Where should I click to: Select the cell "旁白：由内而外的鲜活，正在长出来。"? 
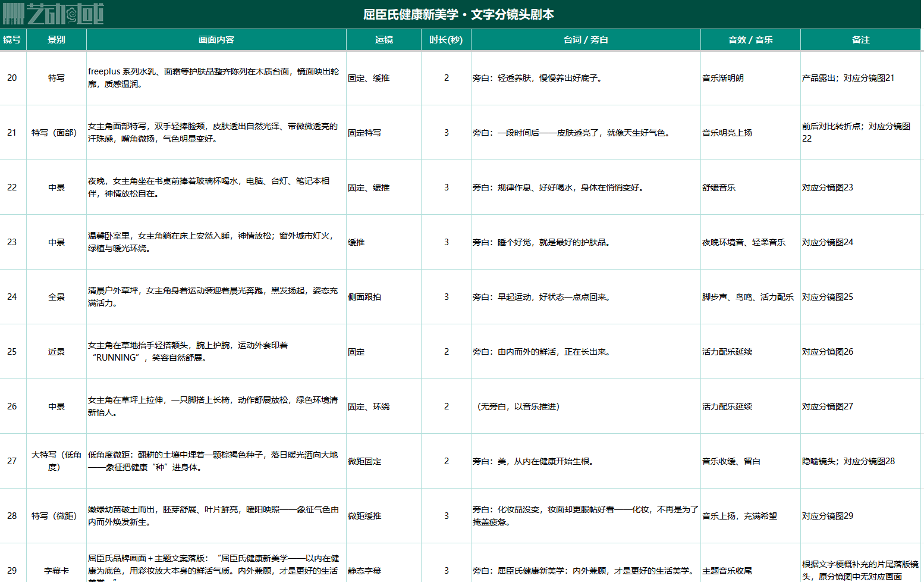(586, 352)
